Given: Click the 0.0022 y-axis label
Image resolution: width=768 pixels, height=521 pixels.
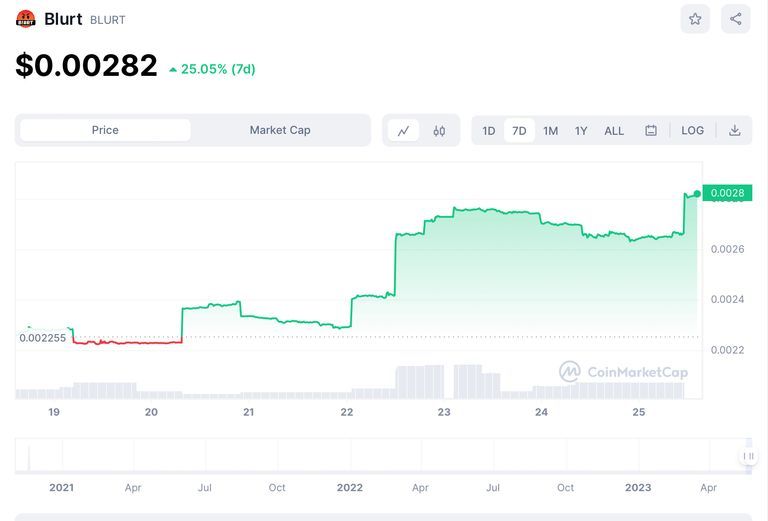Looking at the screenshot, I should 727,350.
